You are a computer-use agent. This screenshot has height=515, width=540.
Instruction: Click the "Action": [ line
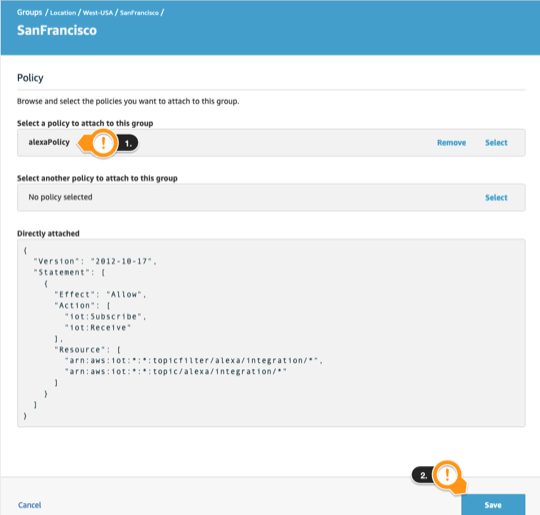pyautogui.click(x=82, y=305)
